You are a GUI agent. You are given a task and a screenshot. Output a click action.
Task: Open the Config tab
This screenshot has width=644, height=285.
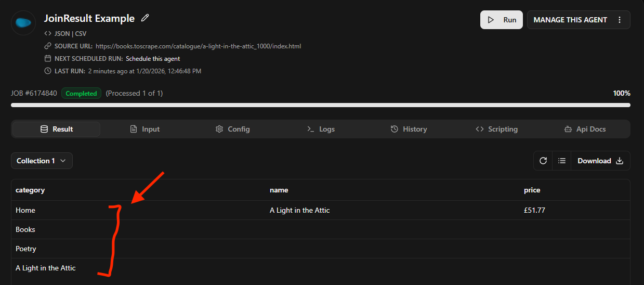pyautogui.click(x=232, y=129)
